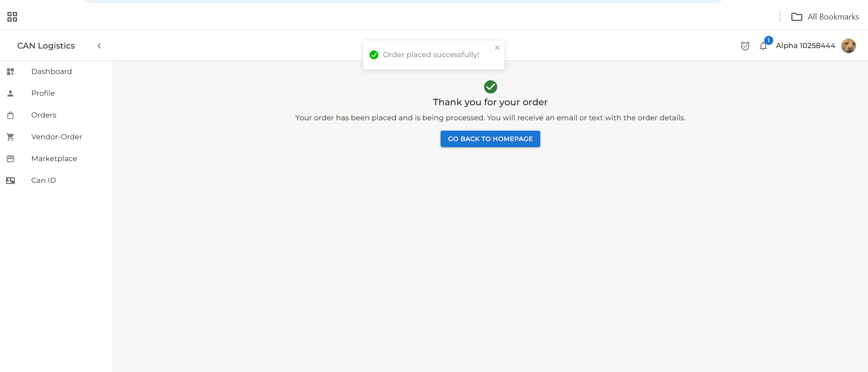Click the toast success checkmark icon

tap(374, 55)
